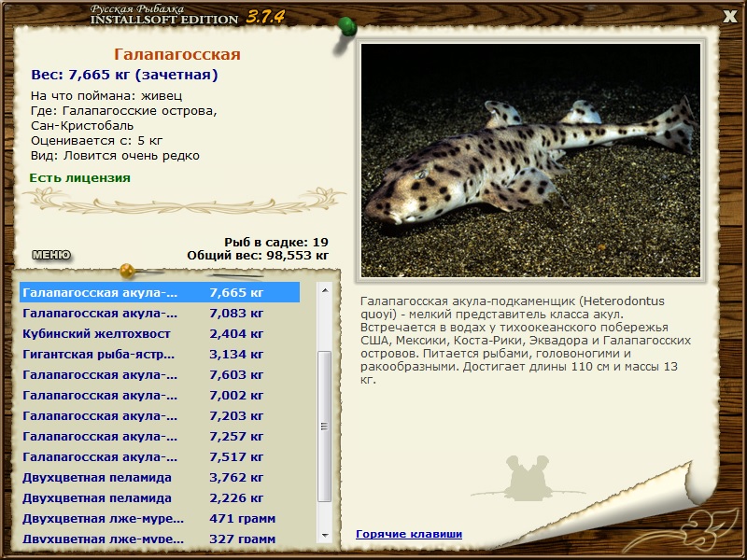Click the fish list scroll up arrow
The width and height of the screenshot is (747, 560).
[x=325, y=290]
